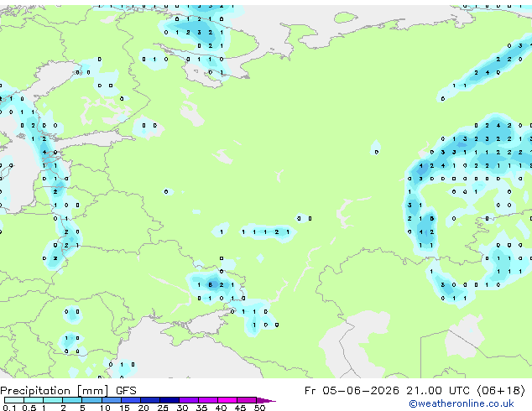
Task: Click the '0.1' legend scale label
Action: [8, 408]
